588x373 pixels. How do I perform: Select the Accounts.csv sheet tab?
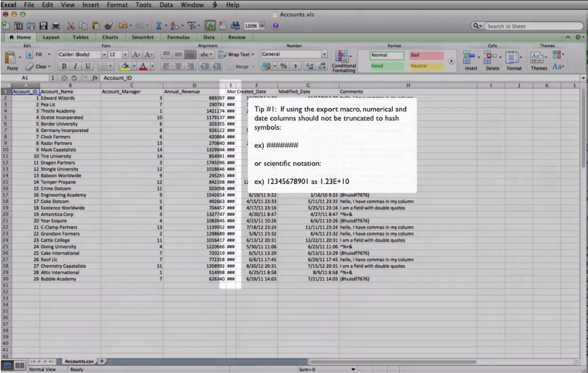tap(79, 361)
